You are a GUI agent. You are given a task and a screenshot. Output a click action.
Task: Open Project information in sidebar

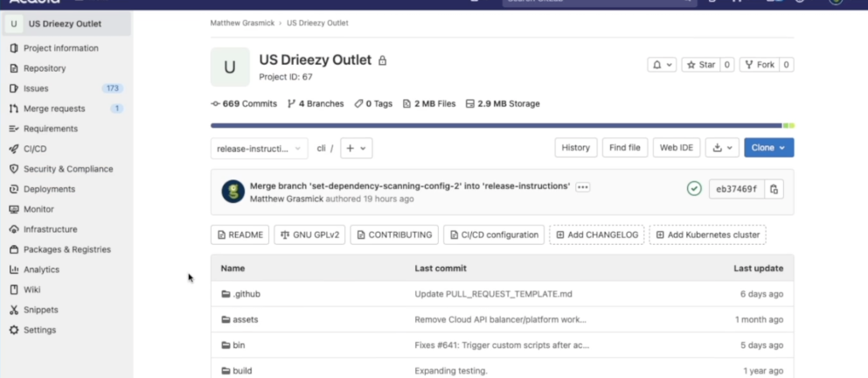tap(61, 48)
